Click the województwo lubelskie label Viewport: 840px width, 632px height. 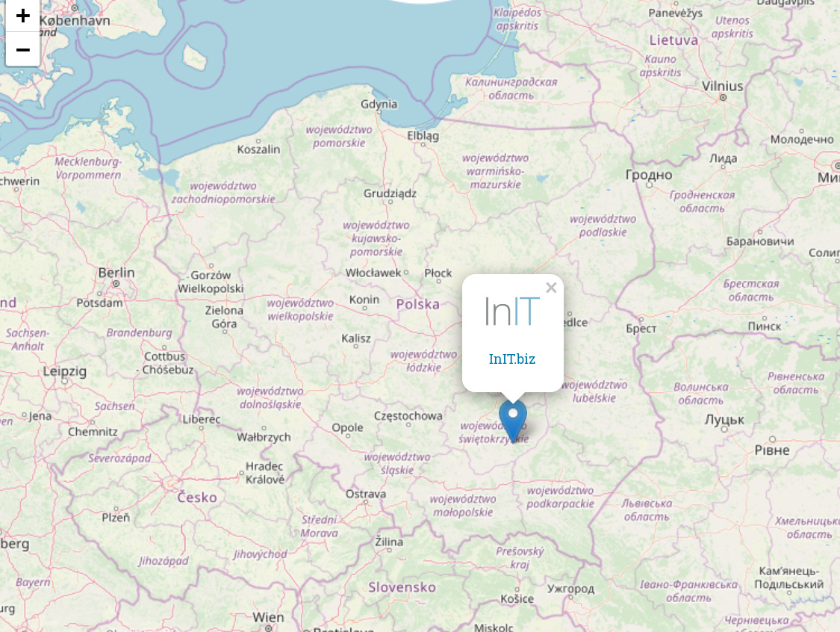pyautogui.click(x=594, y=391)
